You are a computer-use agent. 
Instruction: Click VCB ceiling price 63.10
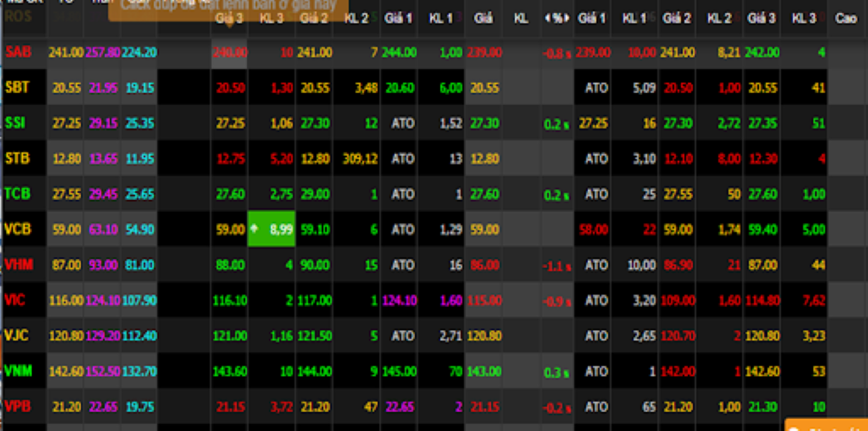click(103, 230)
